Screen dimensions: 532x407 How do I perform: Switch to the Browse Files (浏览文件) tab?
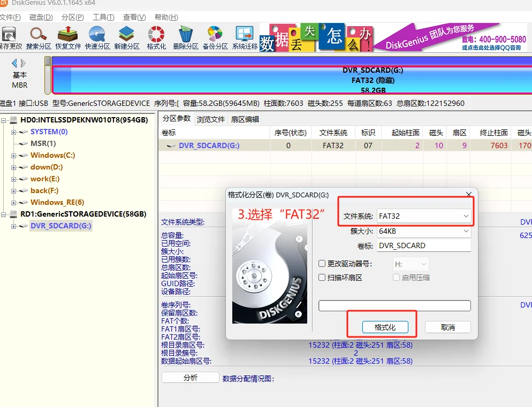click(x=211, y=119)
